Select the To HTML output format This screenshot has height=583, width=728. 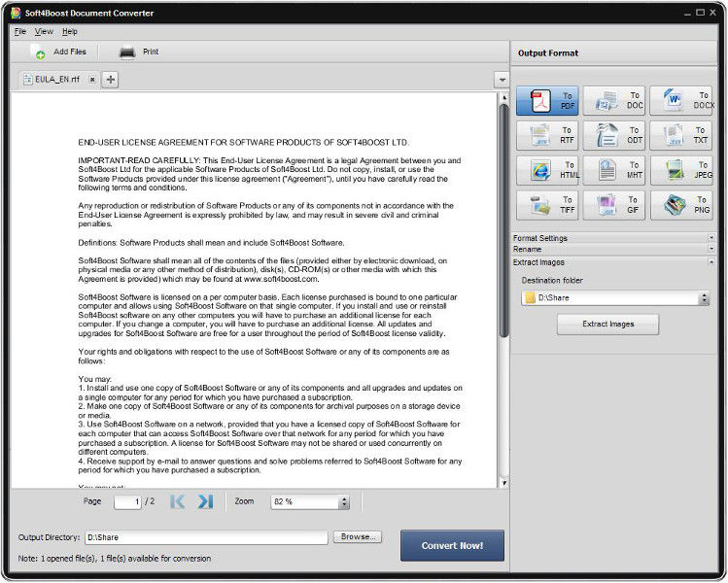(x=547, y=170)
